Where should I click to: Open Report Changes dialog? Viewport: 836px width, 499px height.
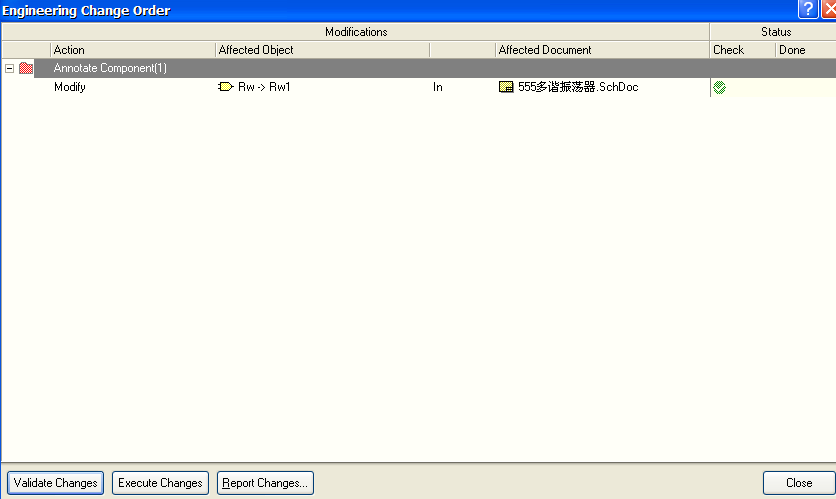(x=265, y=483)
